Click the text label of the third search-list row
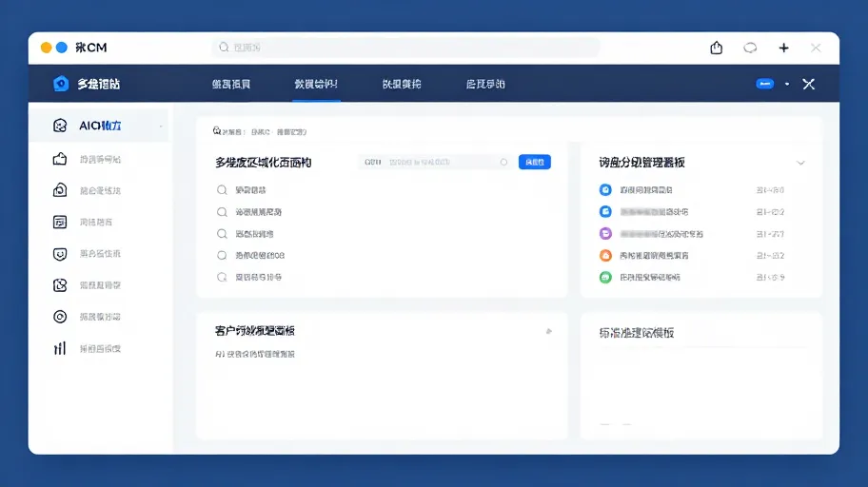868x487 pixels. (x=255, y=234)
